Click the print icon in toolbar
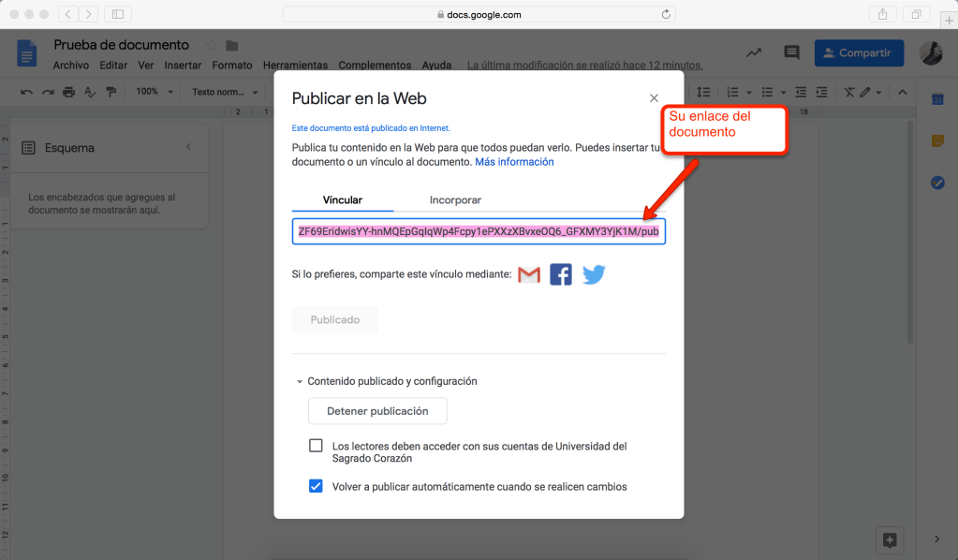This screenshot has width=958, height=560. click(x=68, y=92)
